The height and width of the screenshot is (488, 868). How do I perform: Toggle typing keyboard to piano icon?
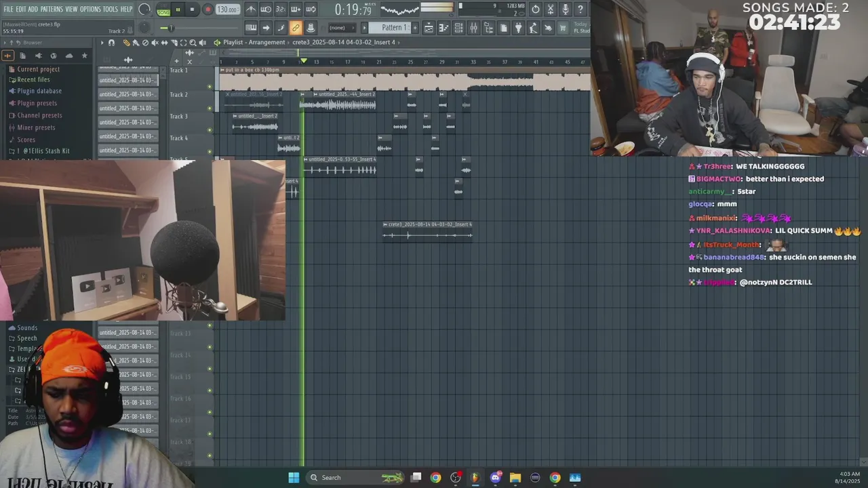click(x=251, y=28)
